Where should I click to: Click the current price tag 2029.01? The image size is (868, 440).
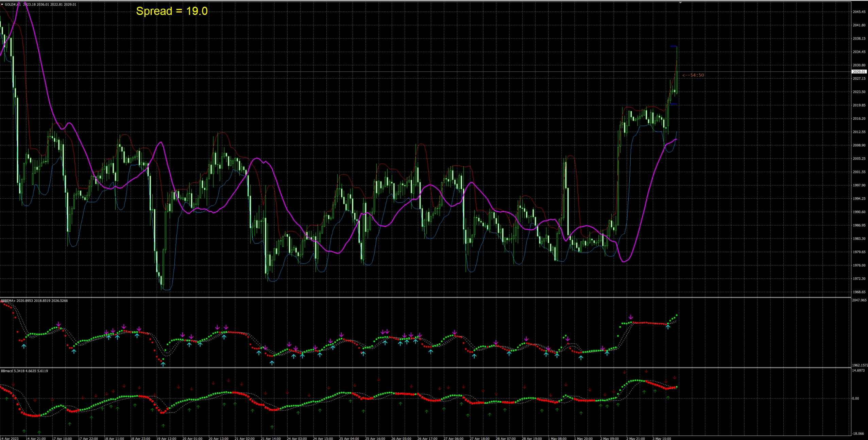(x=859, y=72)
